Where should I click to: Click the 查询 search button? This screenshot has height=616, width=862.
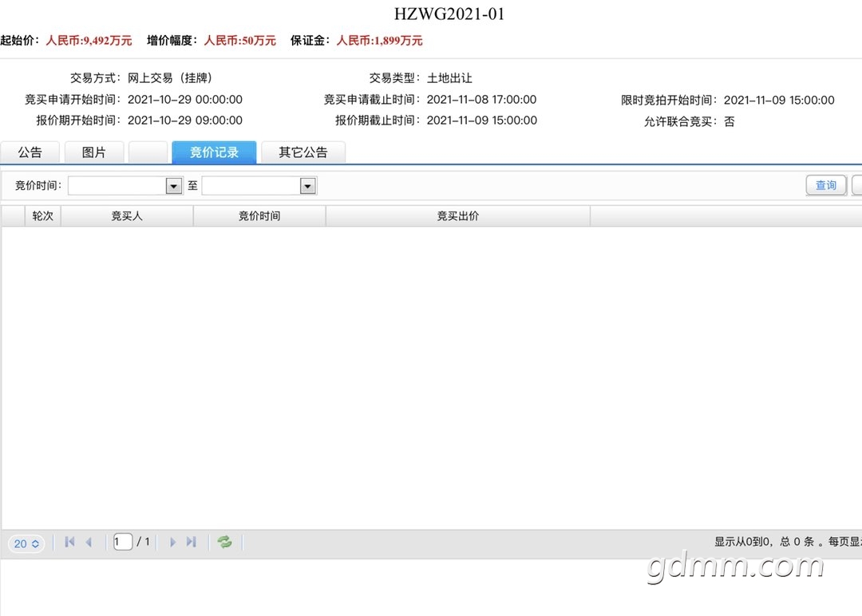click(x=826, y=185)
